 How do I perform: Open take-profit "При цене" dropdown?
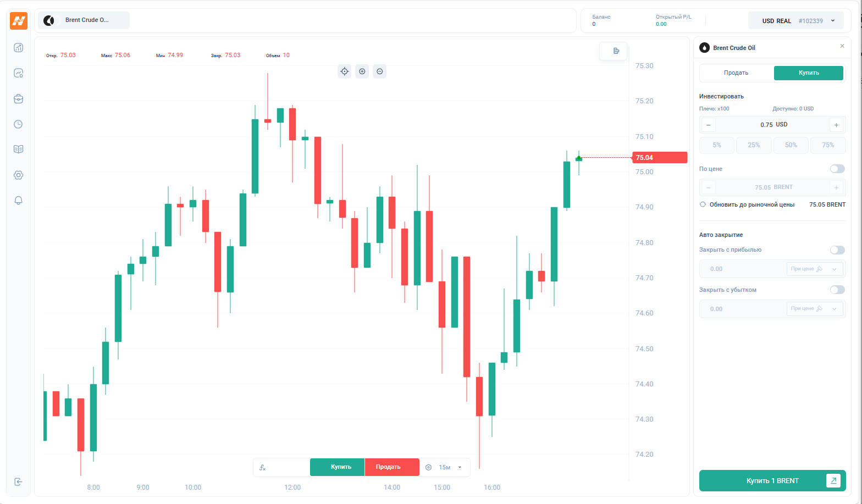pyautogui.click(x=814, y=269)
